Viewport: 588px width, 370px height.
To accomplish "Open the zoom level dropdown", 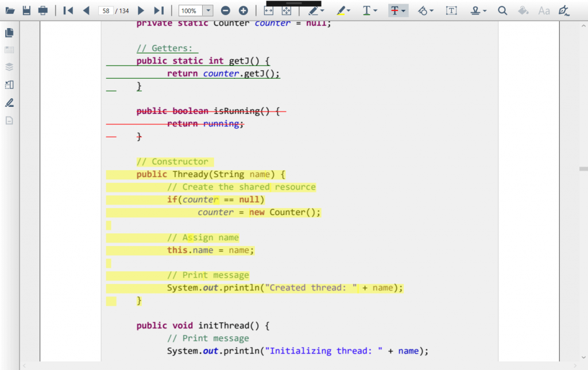I will point(208,10).
